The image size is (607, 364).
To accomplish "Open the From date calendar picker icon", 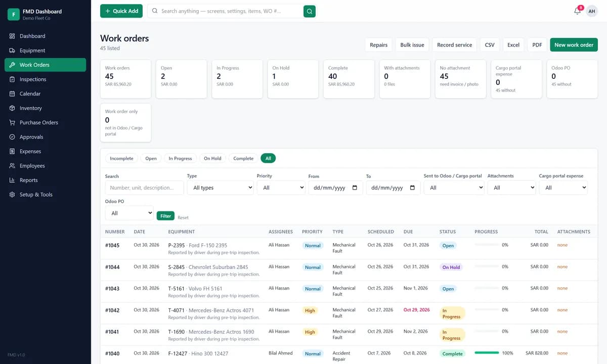I will coord(355,188).
